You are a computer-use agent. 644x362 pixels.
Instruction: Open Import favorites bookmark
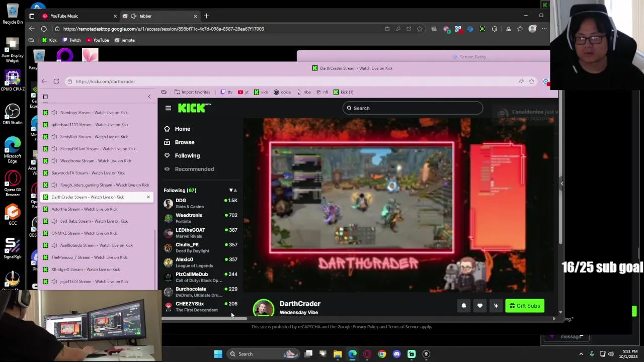coord(192,92)
